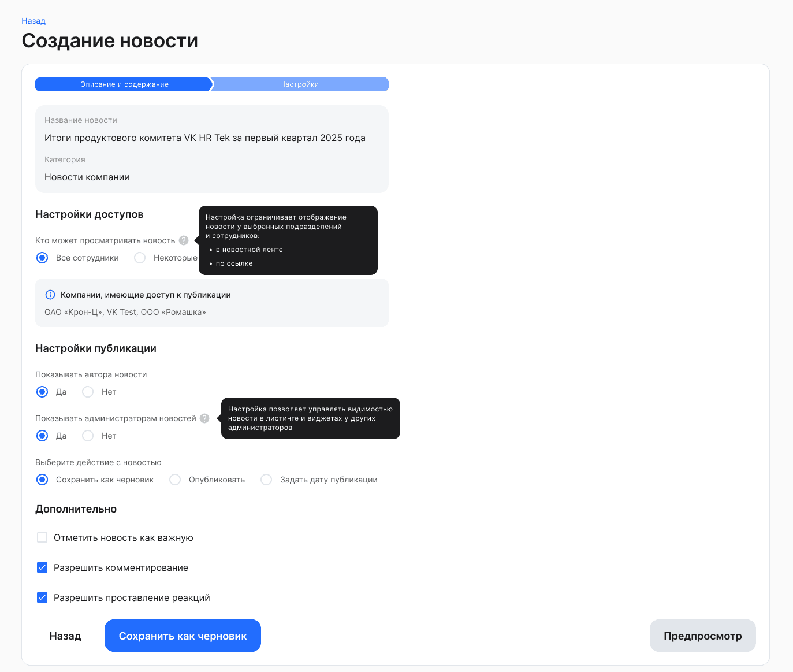Choose "Задать дату публикации" option

[x=266, y=480]
